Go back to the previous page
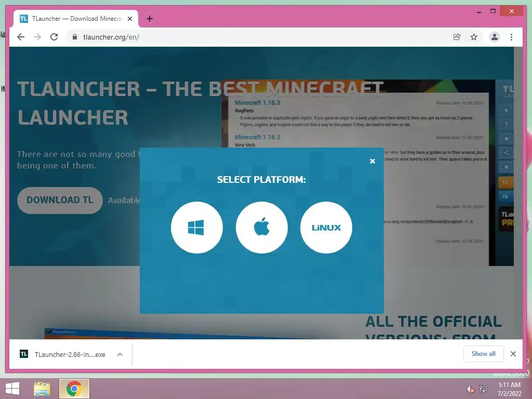 click(x=21, y=37)
